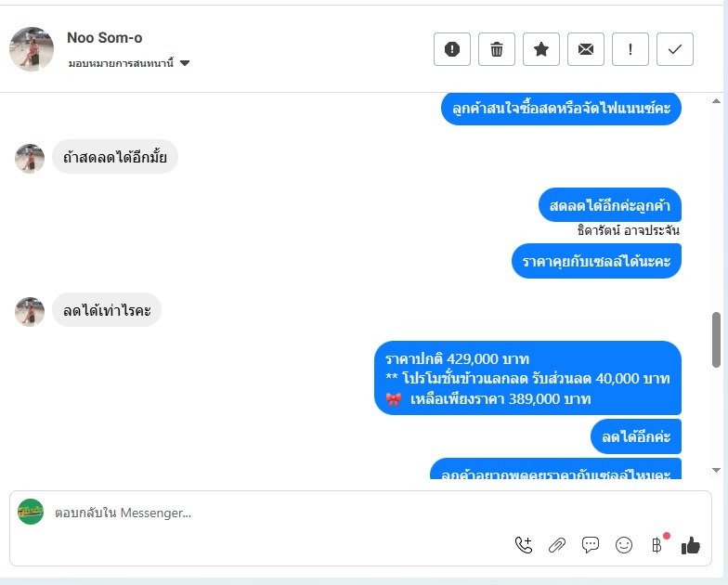Star this conversation as follow-up
728x585 pixels.
click(540, 49)
